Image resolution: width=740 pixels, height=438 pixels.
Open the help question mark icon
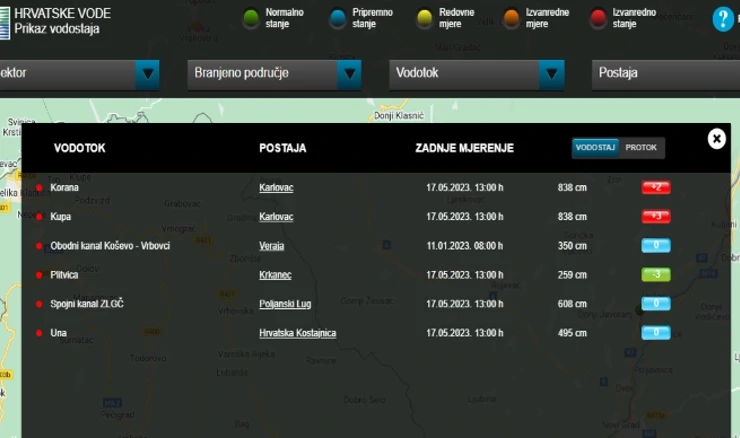pos(723,19)
